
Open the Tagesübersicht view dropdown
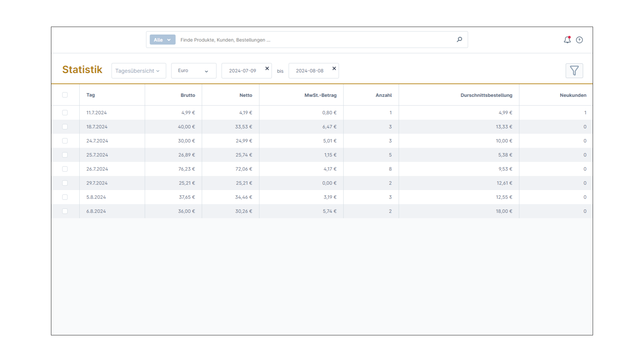[139, 71]
